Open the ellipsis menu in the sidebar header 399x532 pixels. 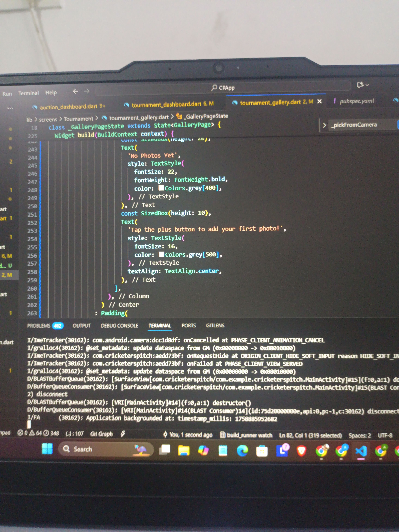tap(10, 108)
